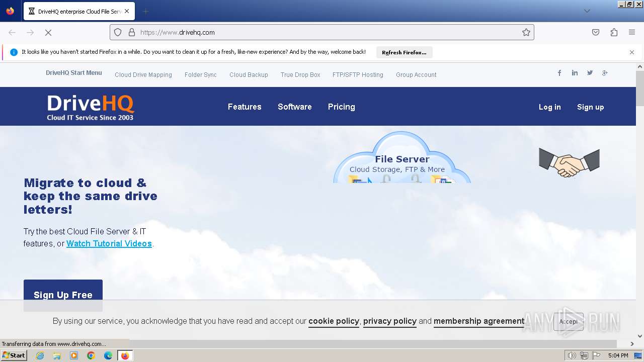
Task: Open FTP/SFTP Hosting page
Action: click(x=358, y=75)
